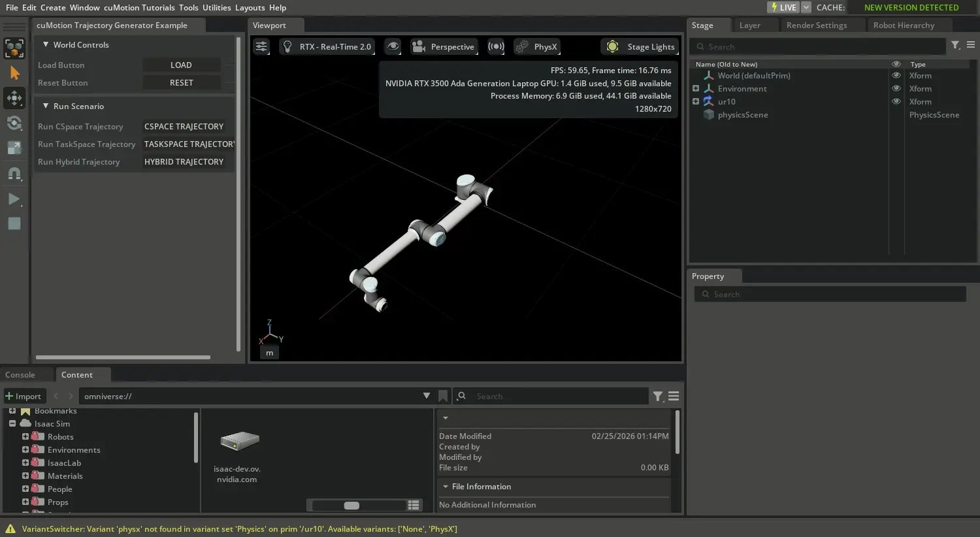Screen dimensions: 980x537
Task: Open the PhysX viewport menu
Action: [x=536, y=46]
